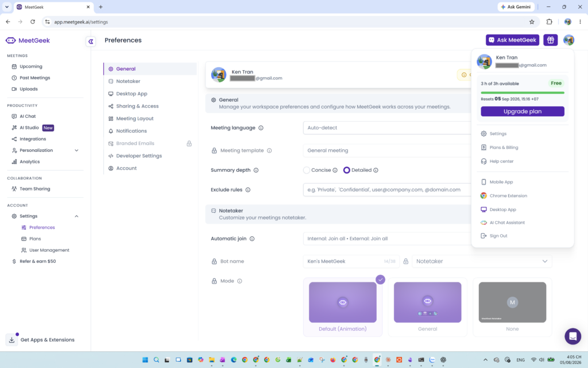Click the Upgrade plan button

click(523, 112)
